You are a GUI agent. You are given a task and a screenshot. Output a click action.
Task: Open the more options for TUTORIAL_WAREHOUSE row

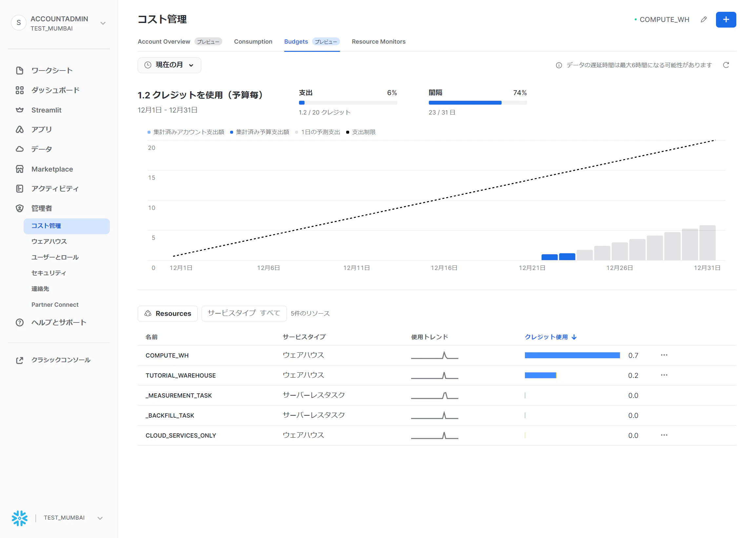tap(664, 375)
